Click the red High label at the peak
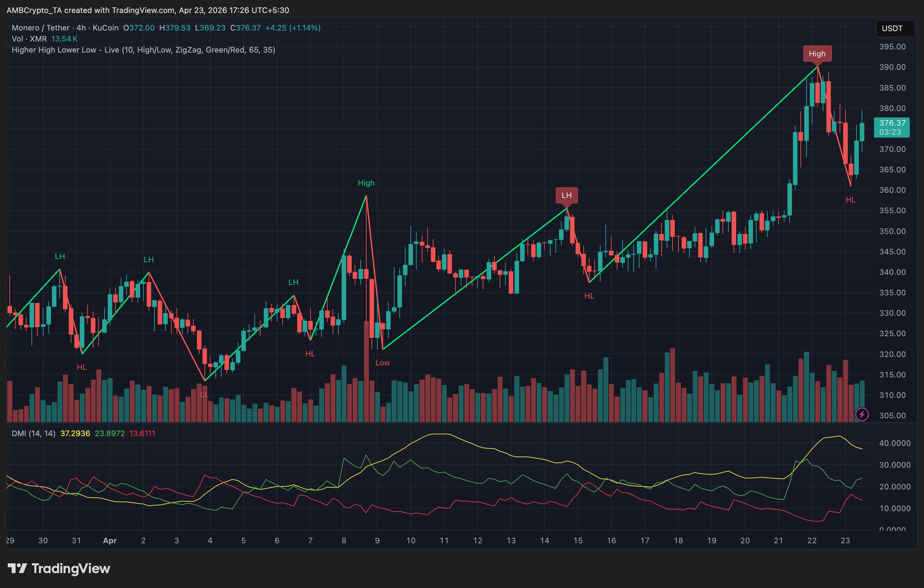924x588 pixels. 817,54
